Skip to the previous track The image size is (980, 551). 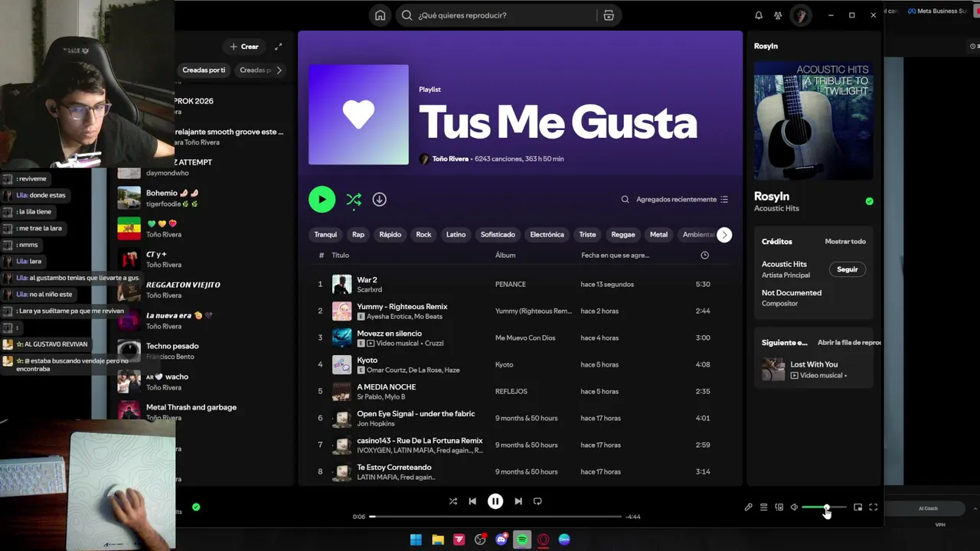[472, 501]
